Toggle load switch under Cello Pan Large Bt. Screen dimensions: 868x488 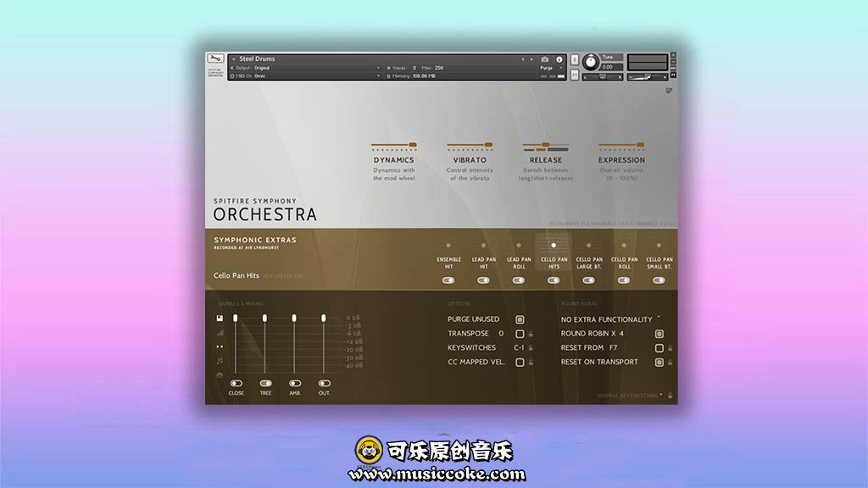pyautogui.click(x=588, y=280)
